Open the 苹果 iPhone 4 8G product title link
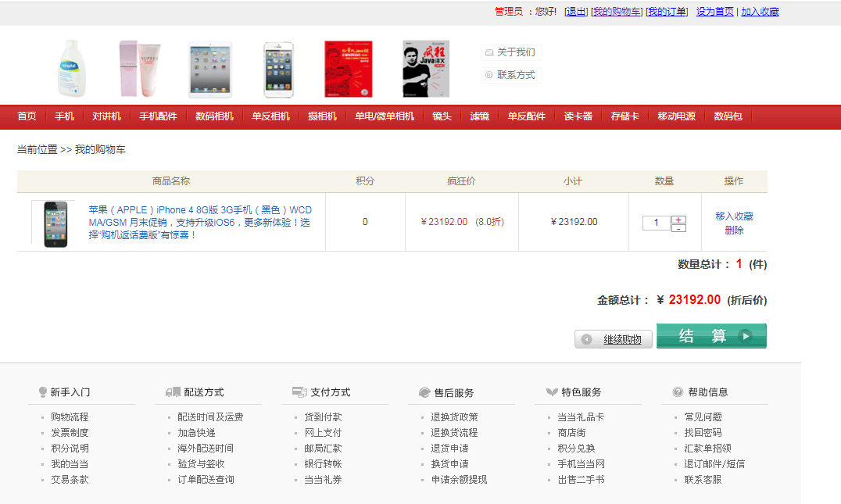This screenshot has width=841, height=504. coord(200,222)
